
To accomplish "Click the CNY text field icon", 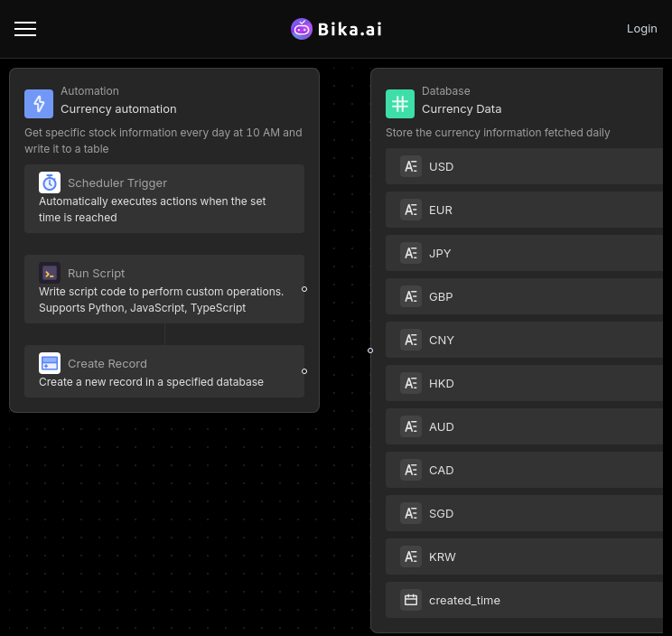I will [x=411, y=340].
